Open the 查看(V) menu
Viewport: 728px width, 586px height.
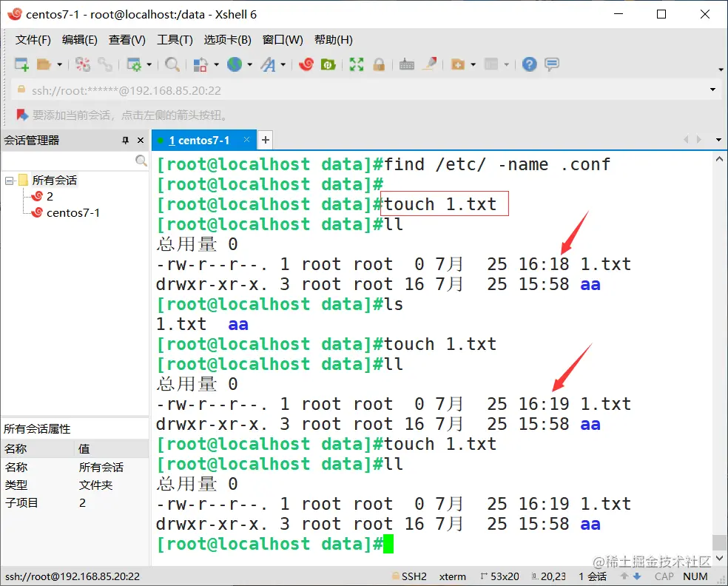pos(127,39)
